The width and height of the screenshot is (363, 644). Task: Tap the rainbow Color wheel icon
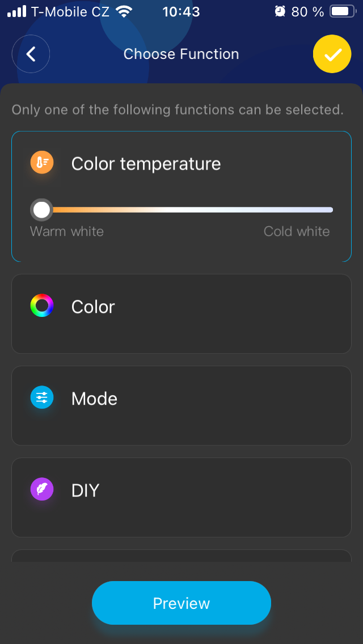(42, 306)
